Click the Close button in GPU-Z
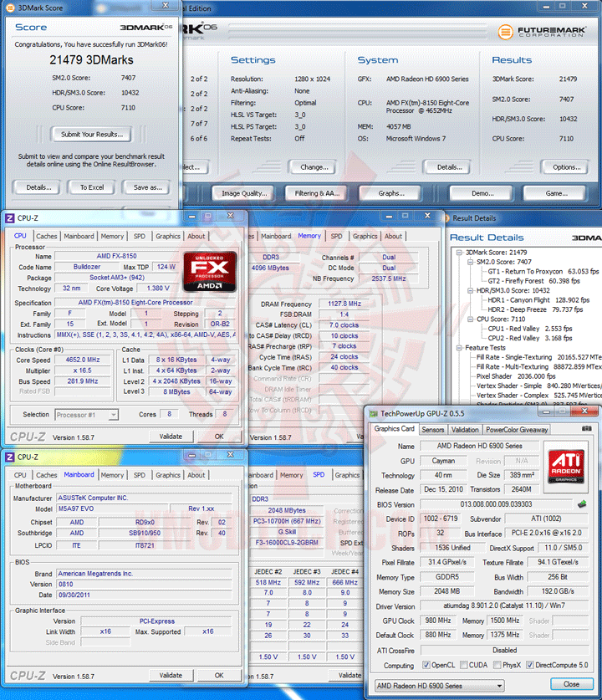602x700 pixels. [571, 684]
